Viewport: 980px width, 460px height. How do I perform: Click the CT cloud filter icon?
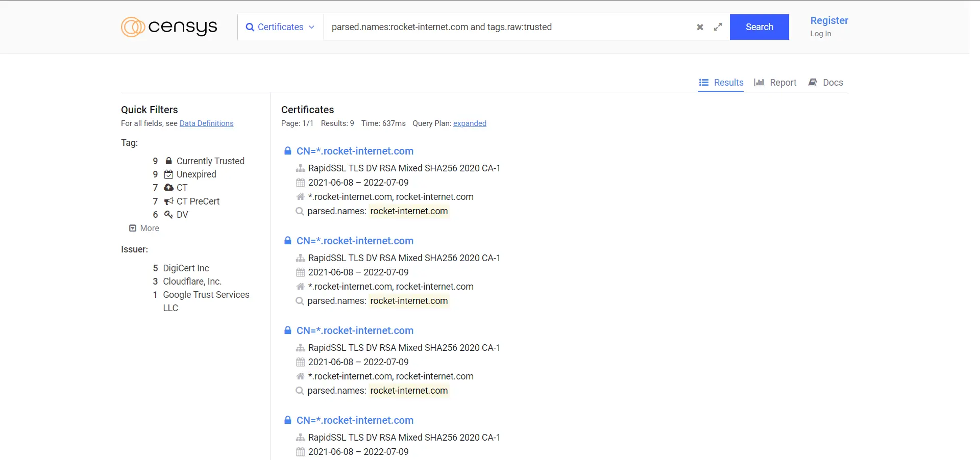click(168, 188)
